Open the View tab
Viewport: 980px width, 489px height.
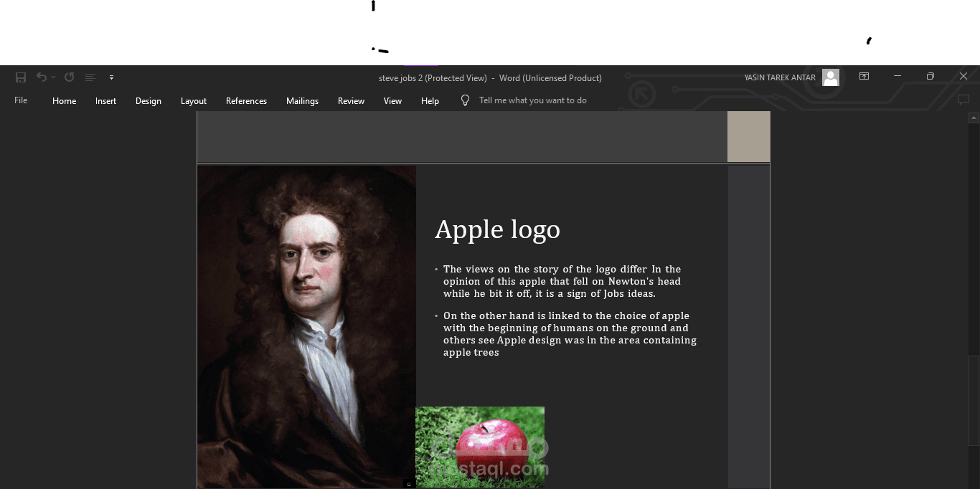click(392, 101)
